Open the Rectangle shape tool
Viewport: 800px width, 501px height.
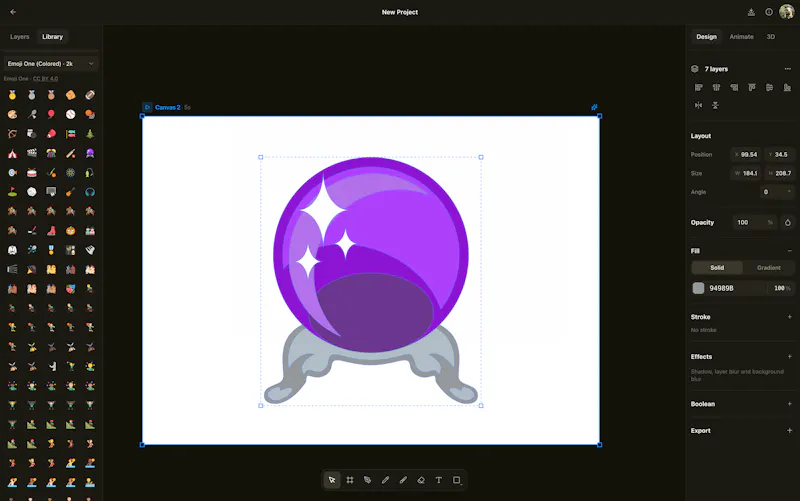(x=457, y=480)
